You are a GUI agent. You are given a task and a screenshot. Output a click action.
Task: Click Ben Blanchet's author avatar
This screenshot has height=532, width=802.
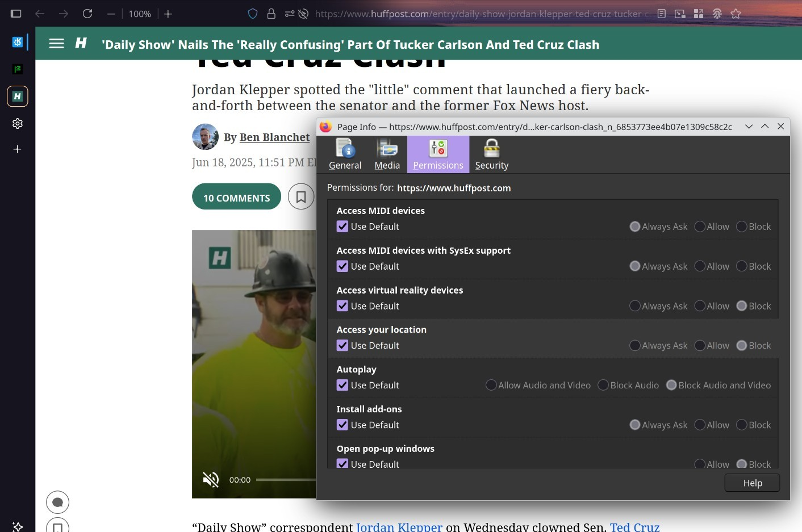(x=205, y=137)
